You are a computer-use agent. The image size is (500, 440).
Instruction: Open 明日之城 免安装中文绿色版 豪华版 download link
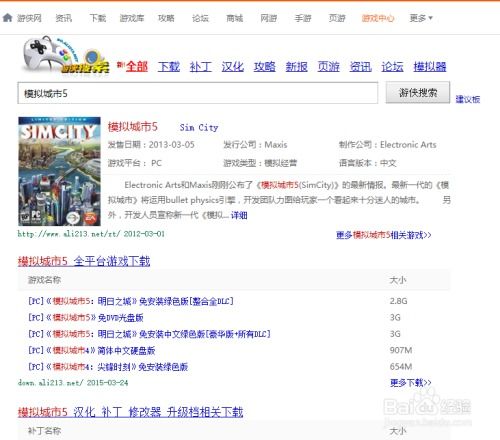(149, 334)
